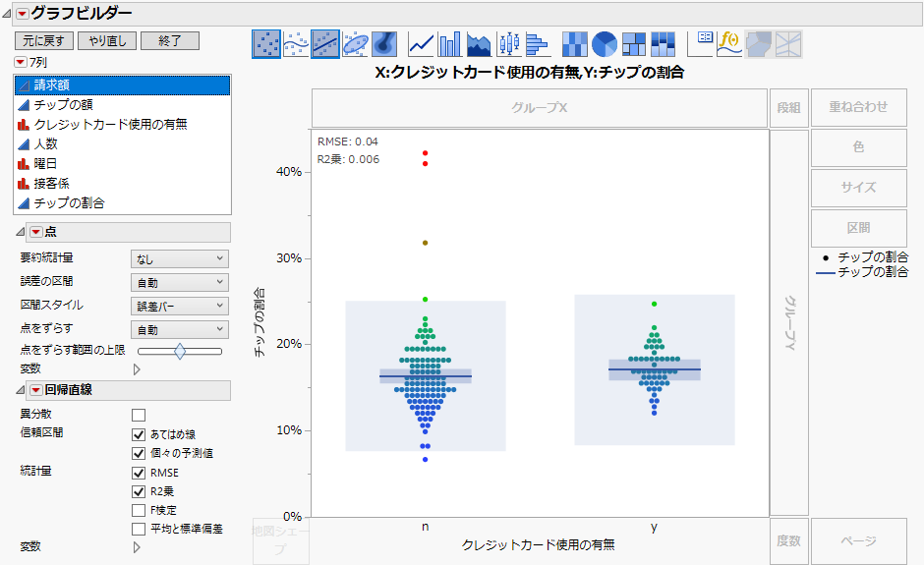Select the Treemap element icon
The width and height of the screenshot is (924, 565).
[633, 44]
